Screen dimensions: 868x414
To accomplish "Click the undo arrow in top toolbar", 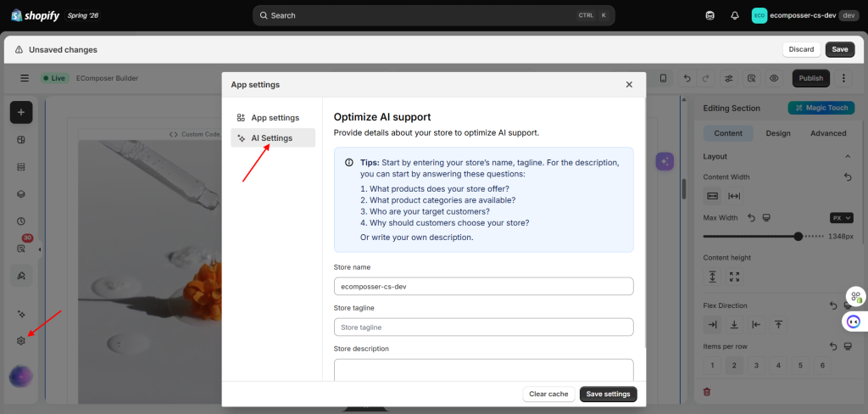I will click(x=687, y=78).
